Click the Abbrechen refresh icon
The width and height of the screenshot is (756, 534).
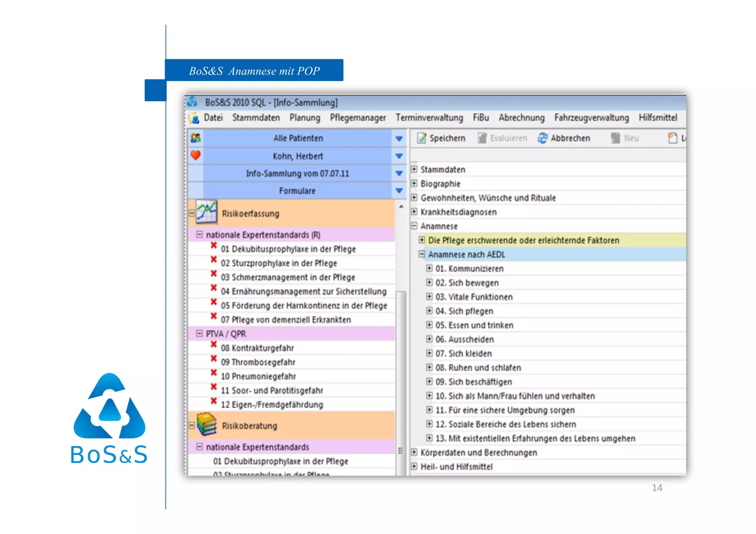(542, 138)
